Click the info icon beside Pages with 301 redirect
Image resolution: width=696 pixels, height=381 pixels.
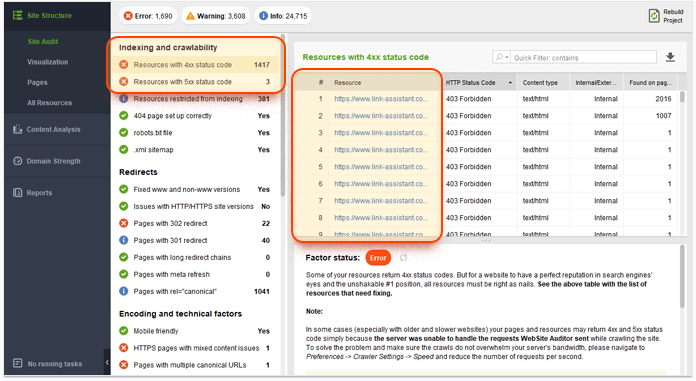[x=124, y=240]
